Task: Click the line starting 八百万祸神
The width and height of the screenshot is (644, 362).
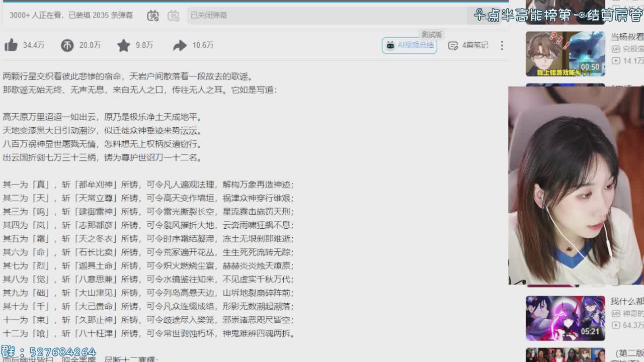Action: coord(103,144)
